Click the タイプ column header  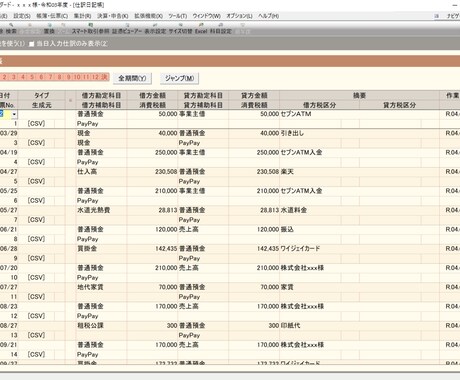(41, 95)
